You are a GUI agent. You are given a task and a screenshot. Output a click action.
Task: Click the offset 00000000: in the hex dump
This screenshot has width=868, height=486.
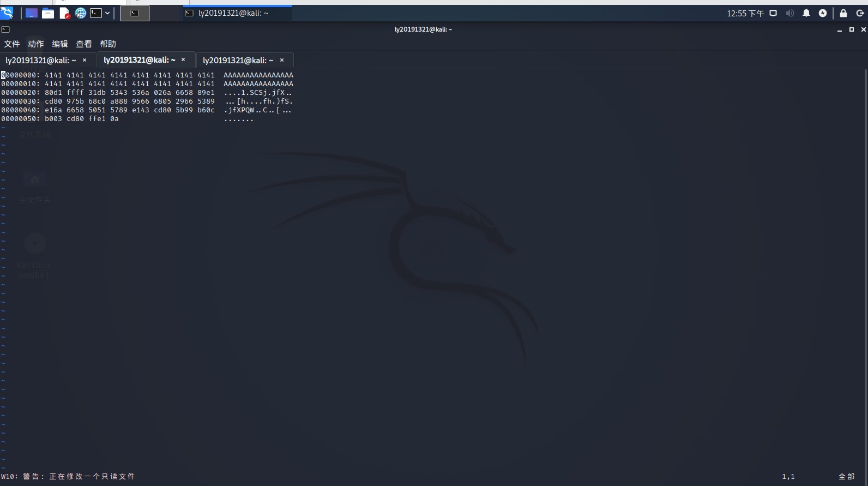[21, 75]
